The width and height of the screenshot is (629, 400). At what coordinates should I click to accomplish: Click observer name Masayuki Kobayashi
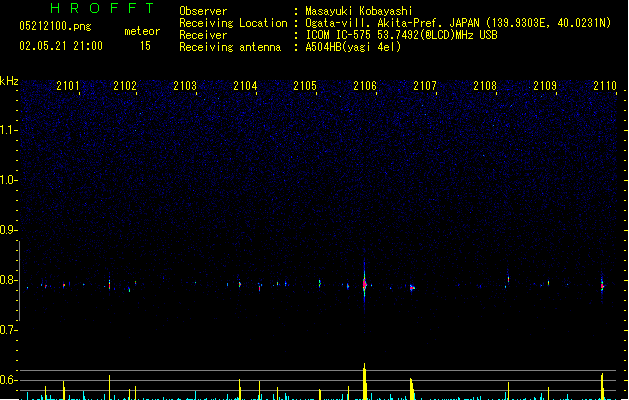coord(359,11)
